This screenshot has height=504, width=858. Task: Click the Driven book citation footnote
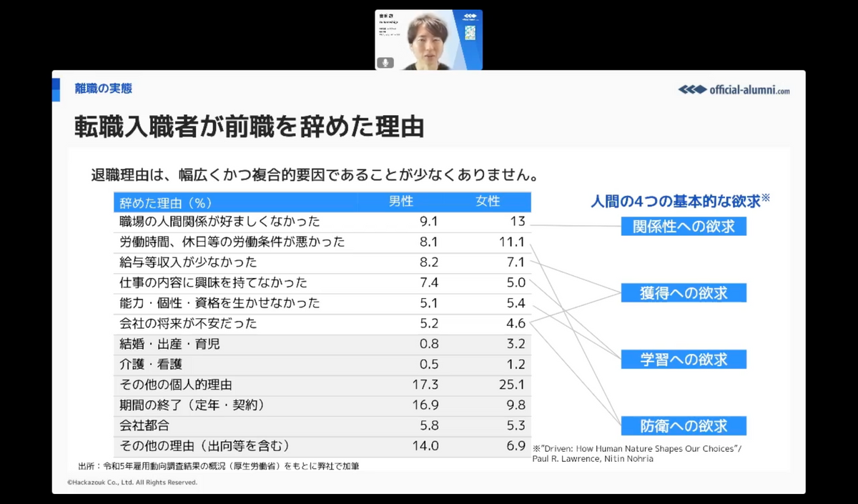(636, 453)
